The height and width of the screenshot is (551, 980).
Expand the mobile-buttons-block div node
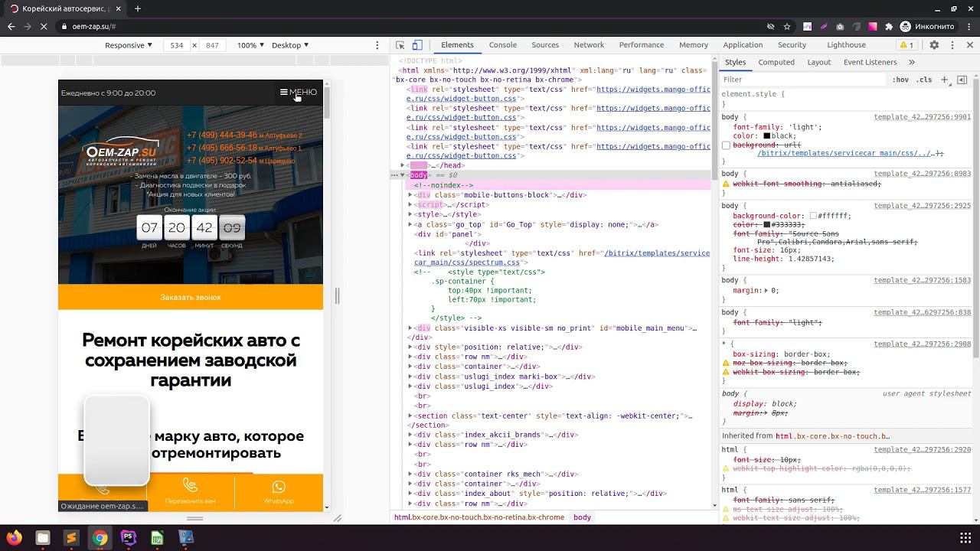coord(410,195)
